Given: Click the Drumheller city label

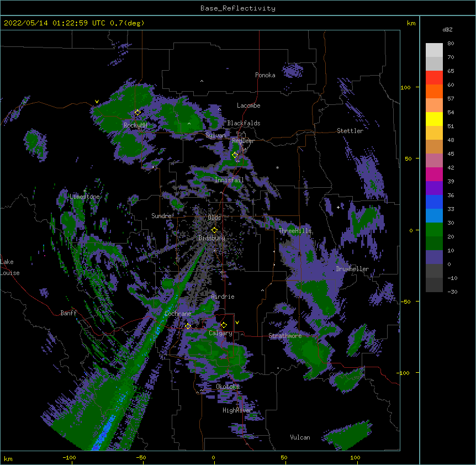Looking at the screenshot, I should [x=352, y=269].
